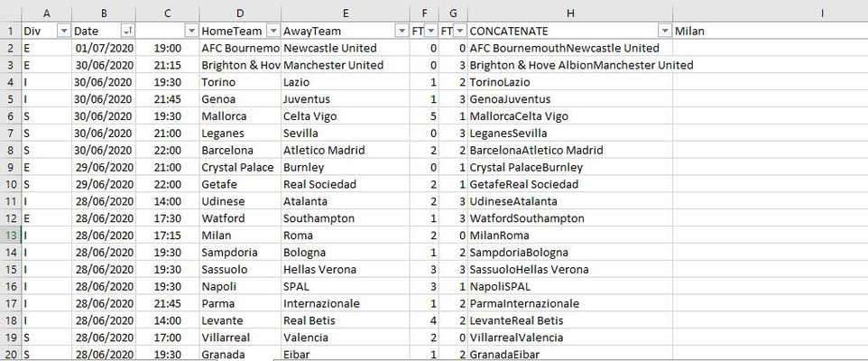Image resolution: width=868 pixels, height=361 pixels.
Task: Open the AwayTeam filter dropdown
Action: tap(402, 31)
